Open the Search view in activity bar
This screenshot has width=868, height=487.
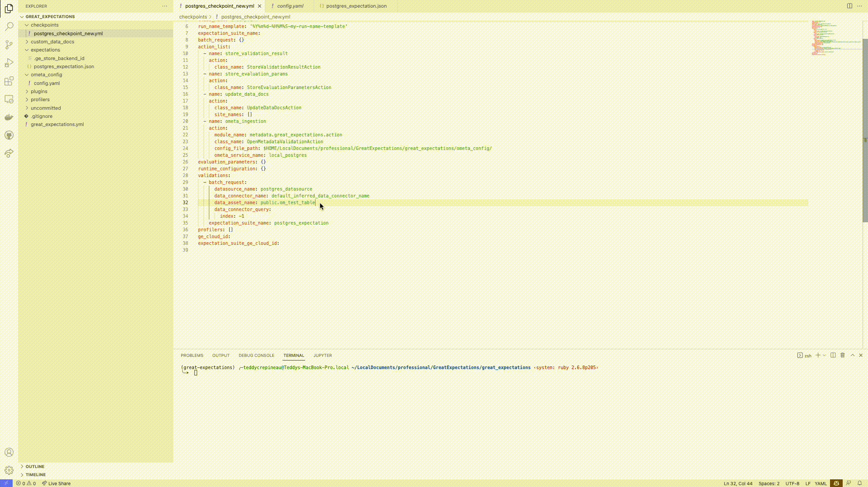[9, 27]
